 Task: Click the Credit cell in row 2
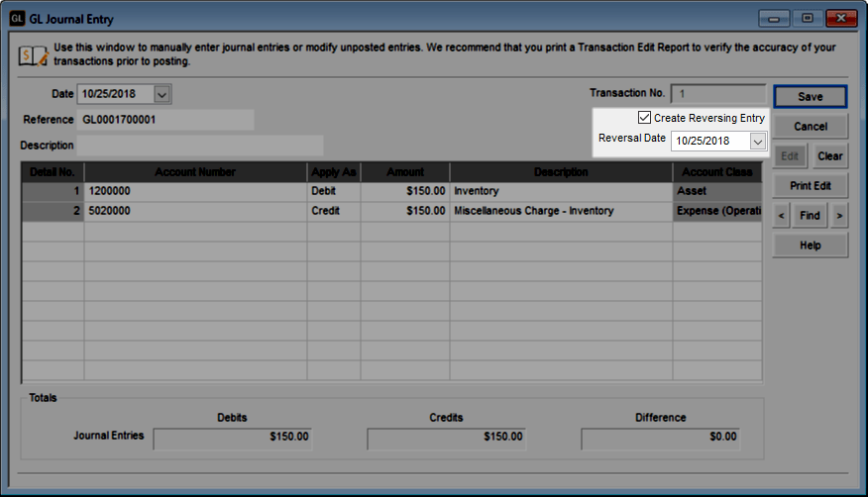pos(334,211)
